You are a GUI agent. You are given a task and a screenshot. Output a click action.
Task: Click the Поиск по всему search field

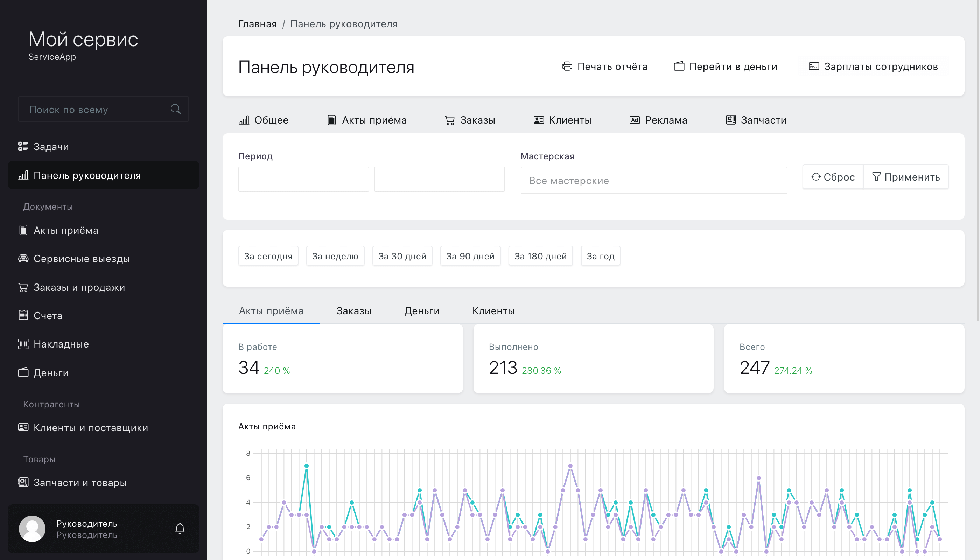pyautogui.click(x=104, y=109)
